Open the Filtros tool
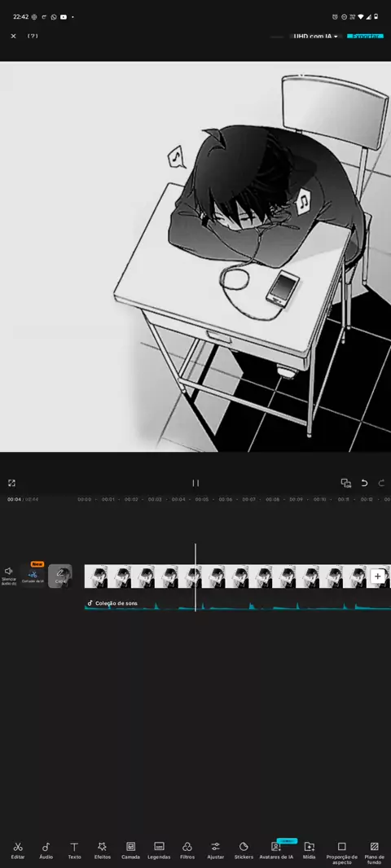Screen dimensions: 391x868 click(x=187, y=850)
